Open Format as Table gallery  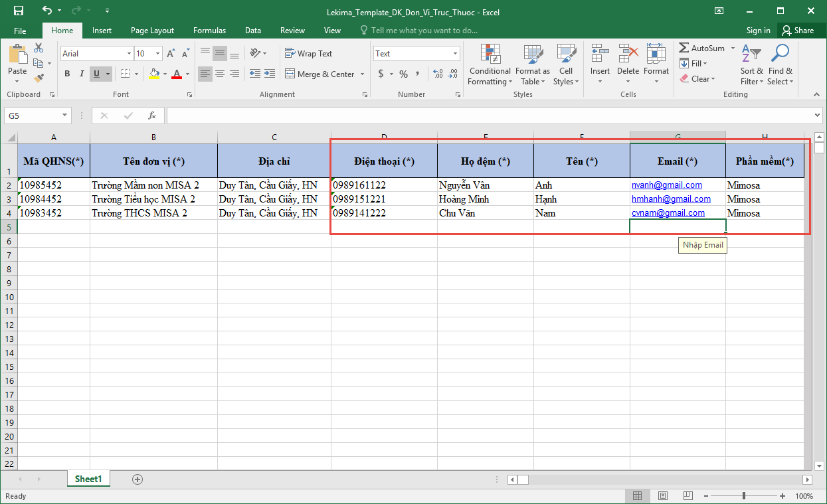click(x=533, y=65)
